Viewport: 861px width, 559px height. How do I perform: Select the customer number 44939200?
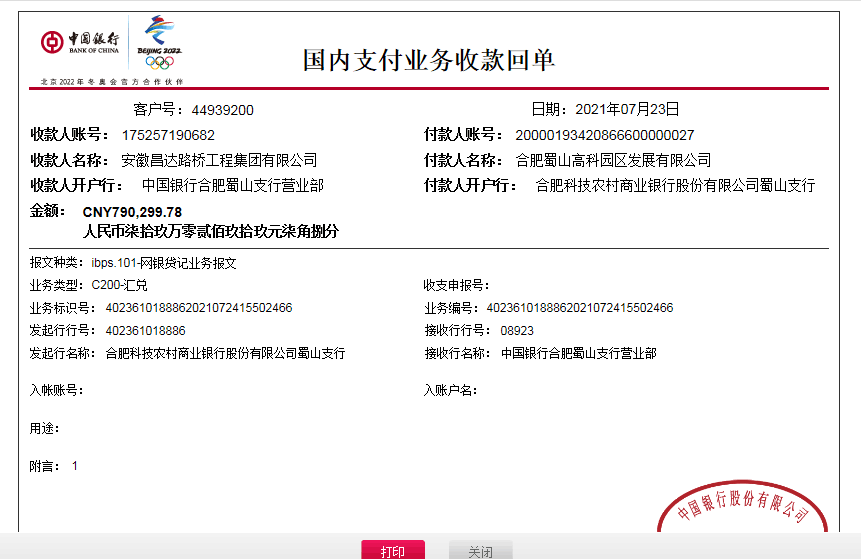(222, 110)
